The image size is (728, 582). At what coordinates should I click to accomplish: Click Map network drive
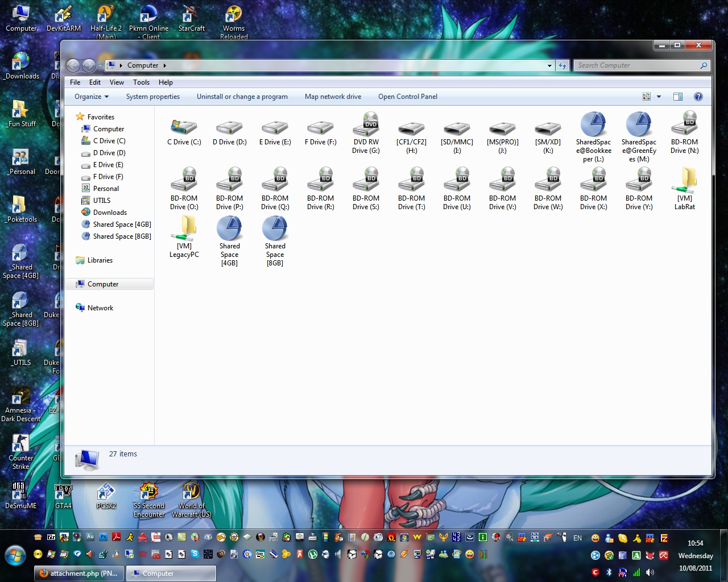point(333,97)
